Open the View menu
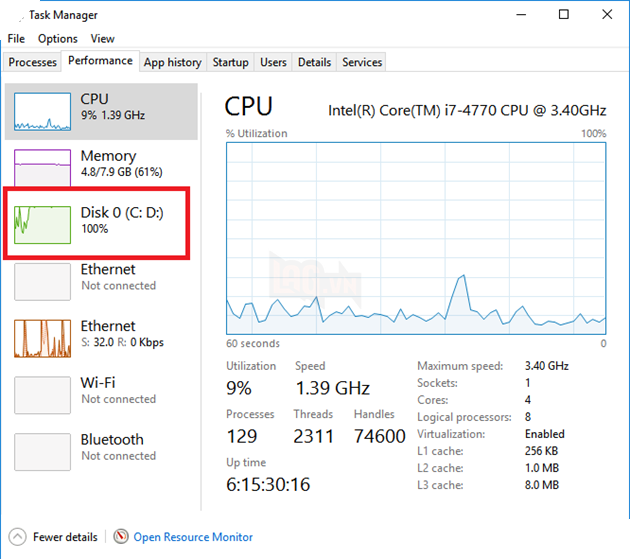The width and height of the screenshot is (630, 559). 102,39
